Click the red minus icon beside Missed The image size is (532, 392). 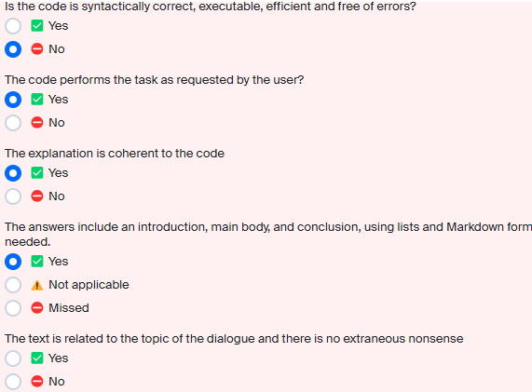[37, 308]
